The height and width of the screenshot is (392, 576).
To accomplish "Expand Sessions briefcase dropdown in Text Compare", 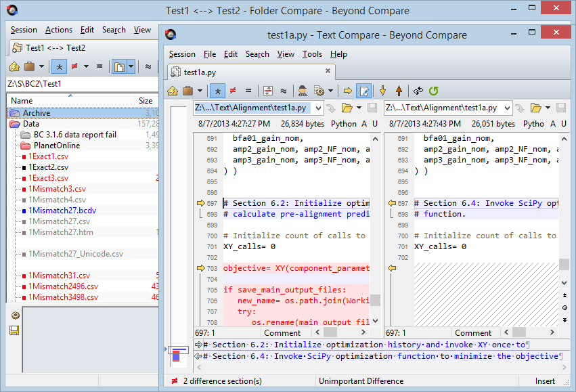I will click(x=202, y=90).
